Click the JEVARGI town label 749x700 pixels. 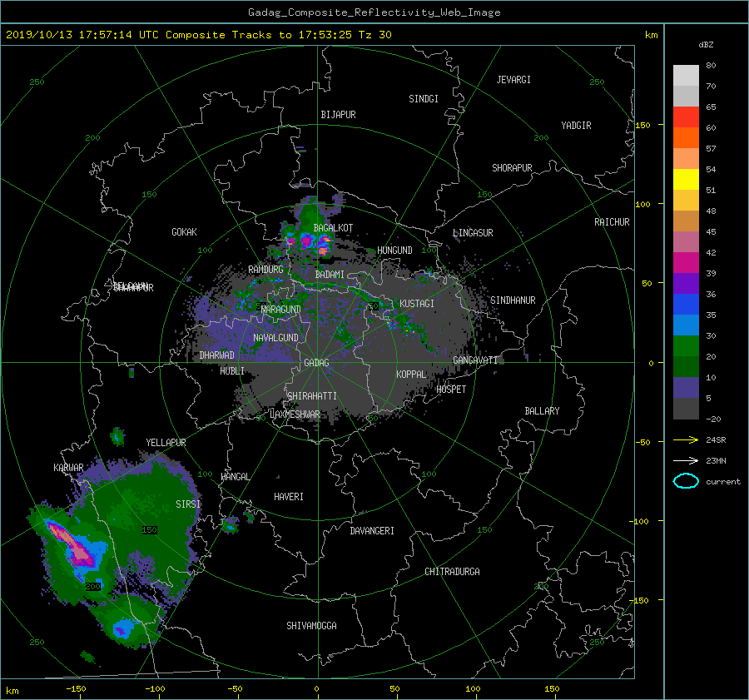pyautogui.click(x=513, y=80)
